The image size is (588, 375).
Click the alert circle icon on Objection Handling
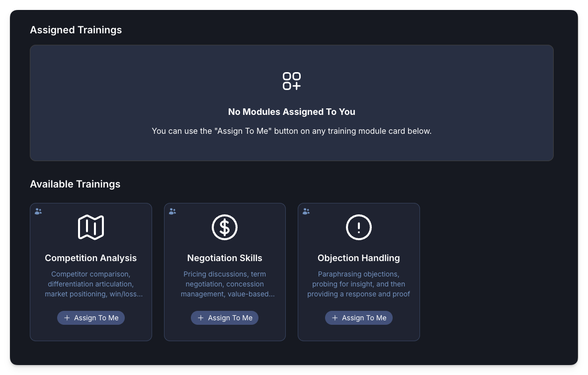359,227
